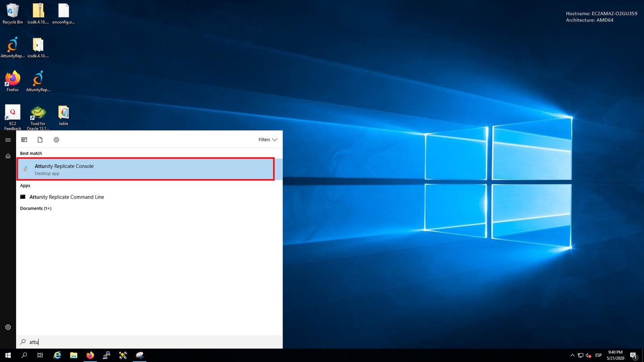The width and height of the screenshot is (644, 362).
Task: Select the onconfig file on the desktop
Action: pos(64,14)
